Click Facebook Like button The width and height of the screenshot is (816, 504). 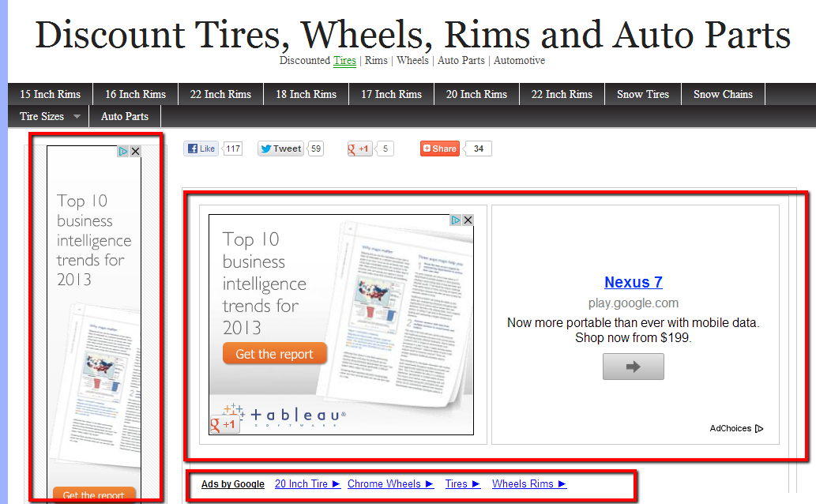pos(201,149)
